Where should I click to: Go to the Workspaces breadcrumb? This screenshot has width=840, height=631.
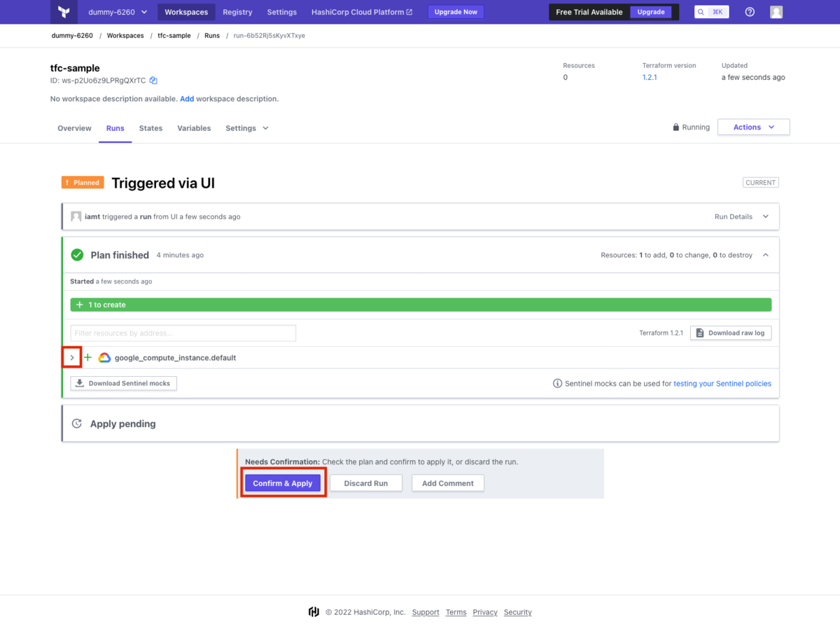(x=125, y=36)
